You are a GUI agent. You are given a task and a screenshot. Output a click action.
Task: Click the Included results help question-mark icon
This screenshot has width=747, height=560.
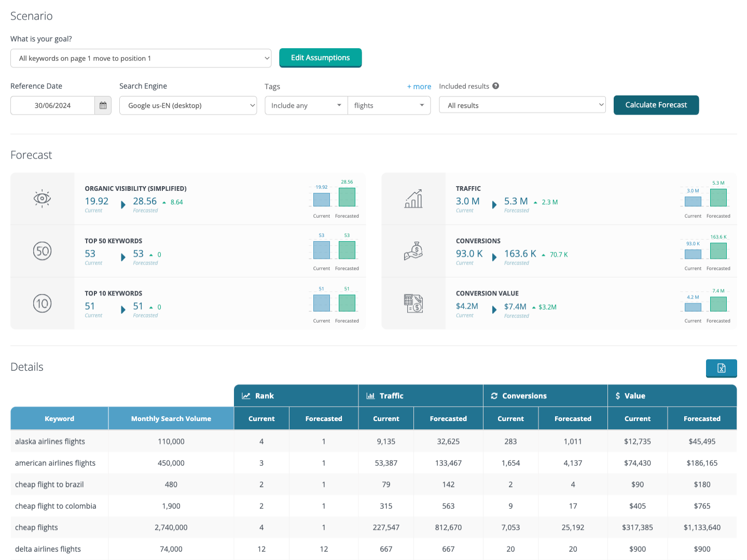click(495, 86)
